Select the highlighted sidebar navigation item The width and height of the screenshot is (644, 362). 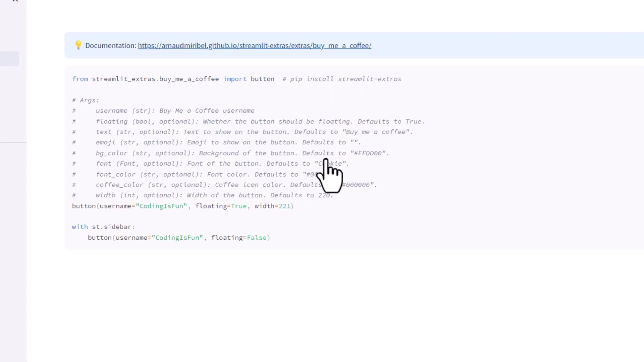[9, 59]
